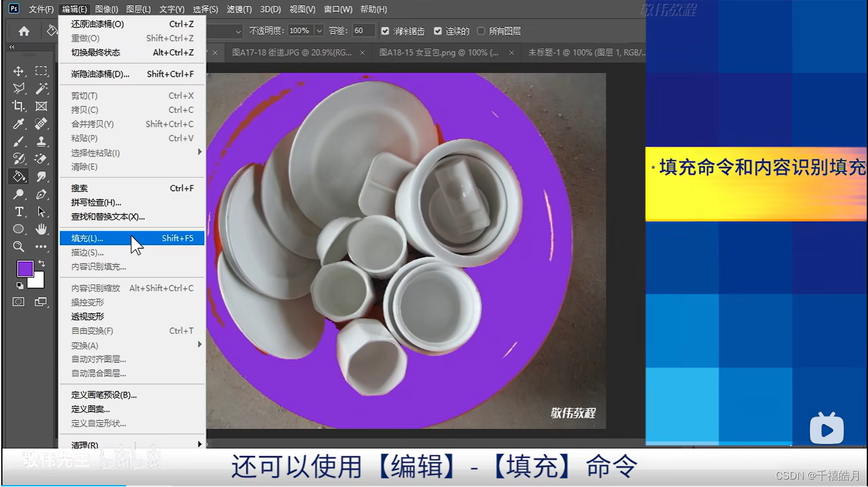This screenshot has width=868, height=487.
Task: Select the Crop tool
Action: (19, 106)
